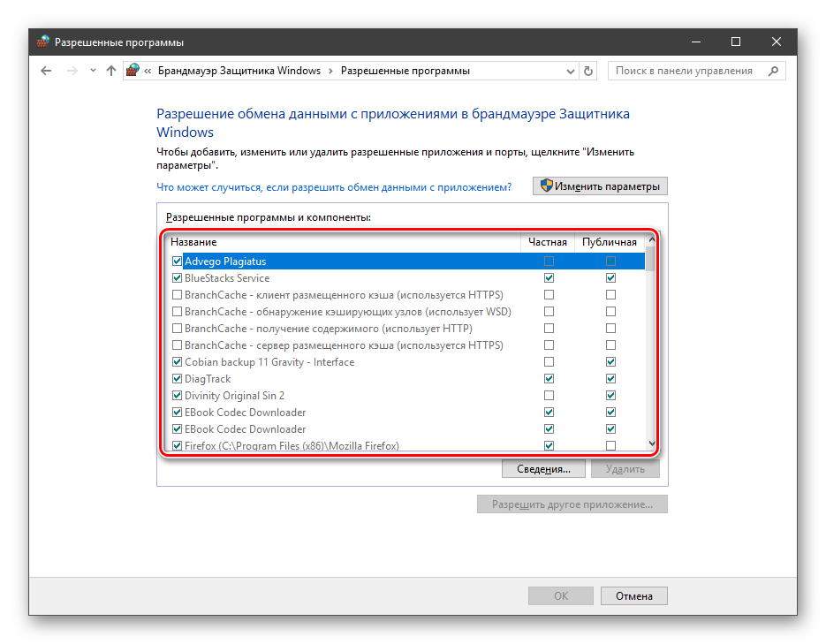Select 'Брандмауэр Защитника Windows' breadcrumb
The image size is (826, 644).
tap(239, 71)
